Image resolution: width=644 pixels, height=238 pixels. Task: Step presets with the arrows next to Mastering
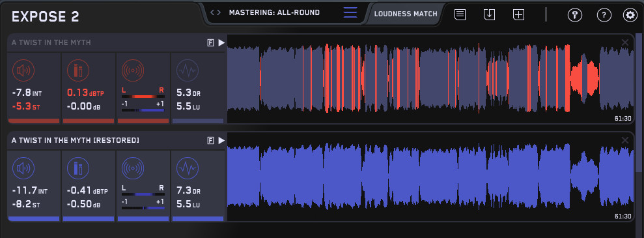216,13
